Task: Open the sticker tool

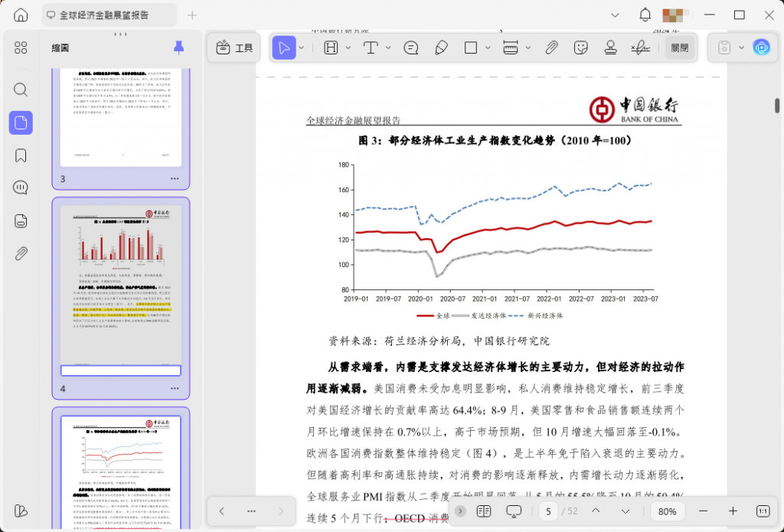Action: click(580, 48)
